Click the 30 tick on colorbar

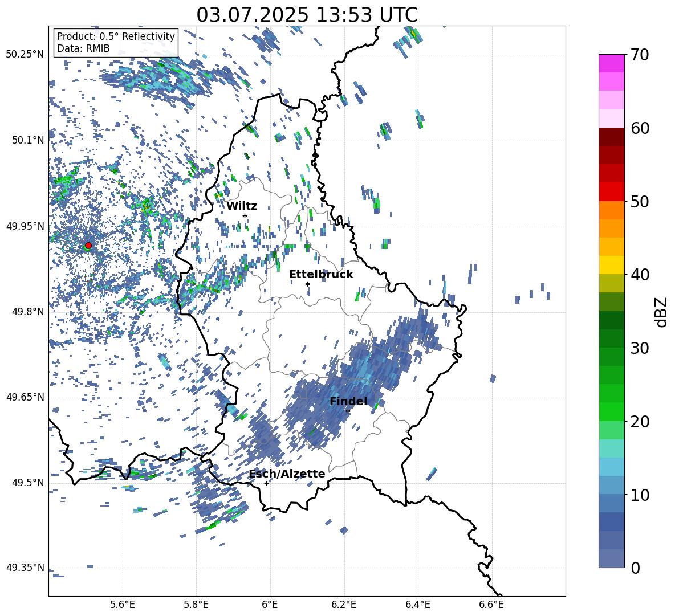point(639,348)
